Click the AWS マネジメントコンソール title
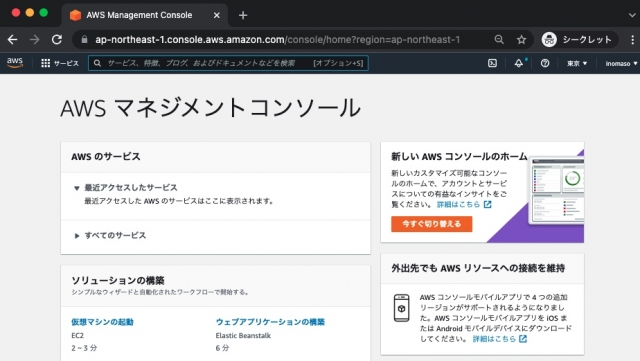Viewport: 640px width, 361px height. coord(211,108)
